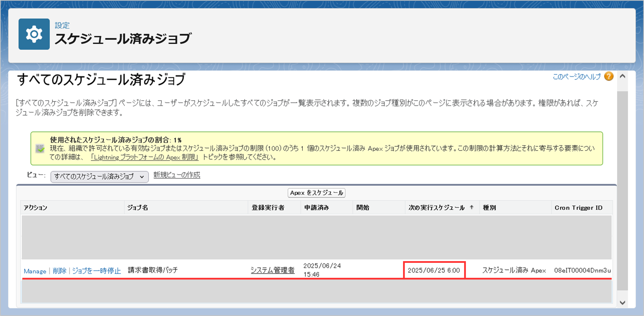Open the ビュー dropdown list

coord(99,177)
